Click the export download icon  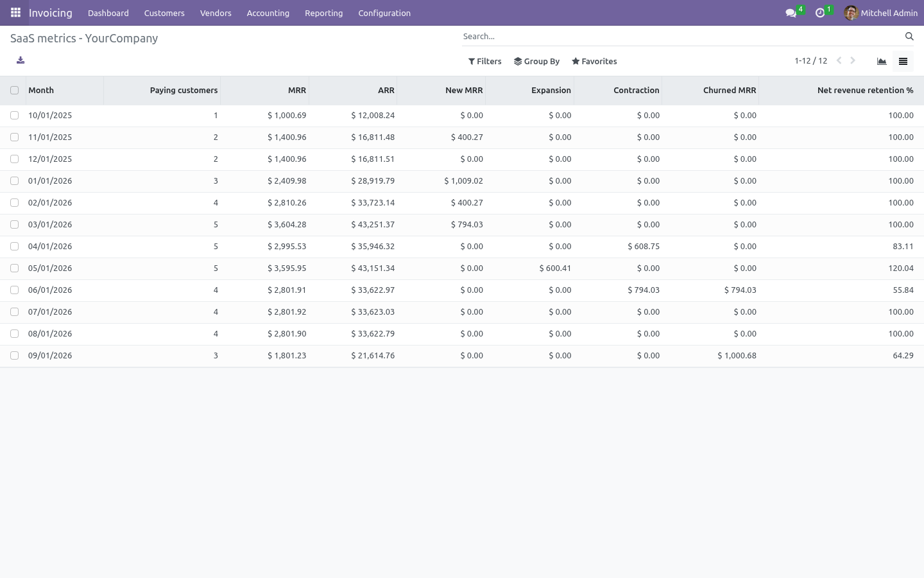coord(21,60)
